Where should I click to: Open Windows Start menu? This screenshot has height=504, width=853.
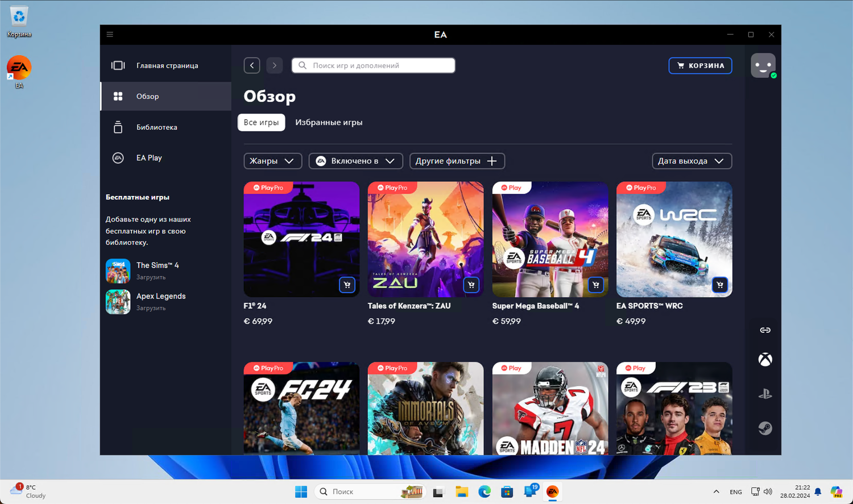pyautogui.click(x=301, y=491)
